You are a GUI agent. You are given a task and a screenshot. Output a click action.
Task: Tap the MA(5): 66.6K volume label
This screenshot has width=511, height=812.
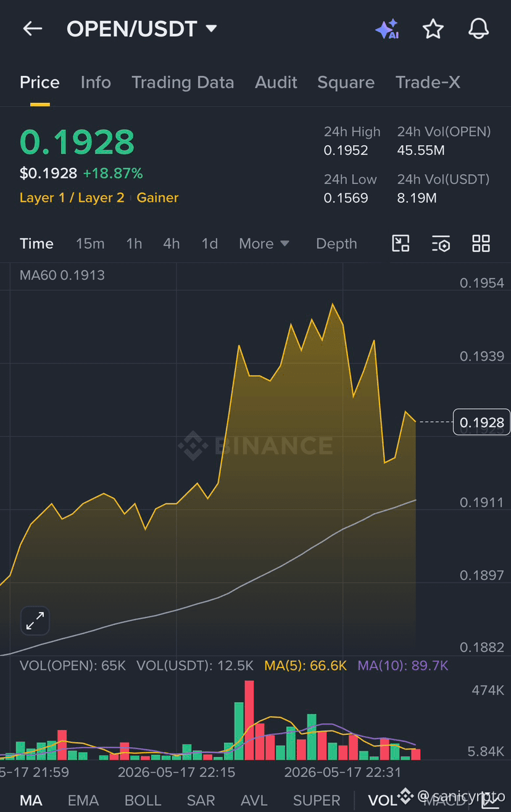tap(305, 666)
